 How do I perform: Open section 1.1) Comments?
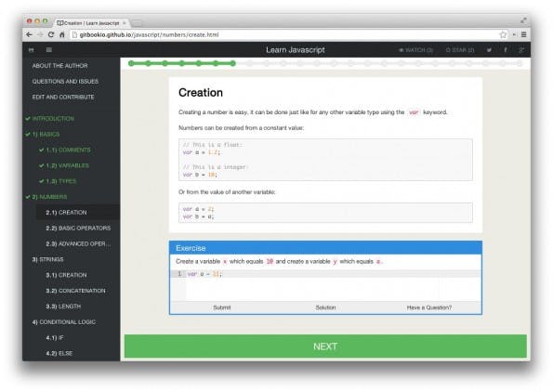68,150
